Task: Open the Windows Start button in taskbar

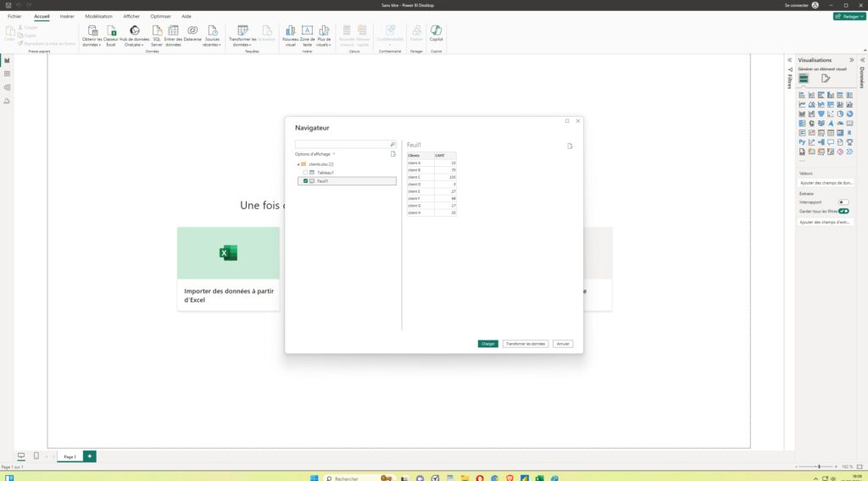Action: tap(314, 478)
